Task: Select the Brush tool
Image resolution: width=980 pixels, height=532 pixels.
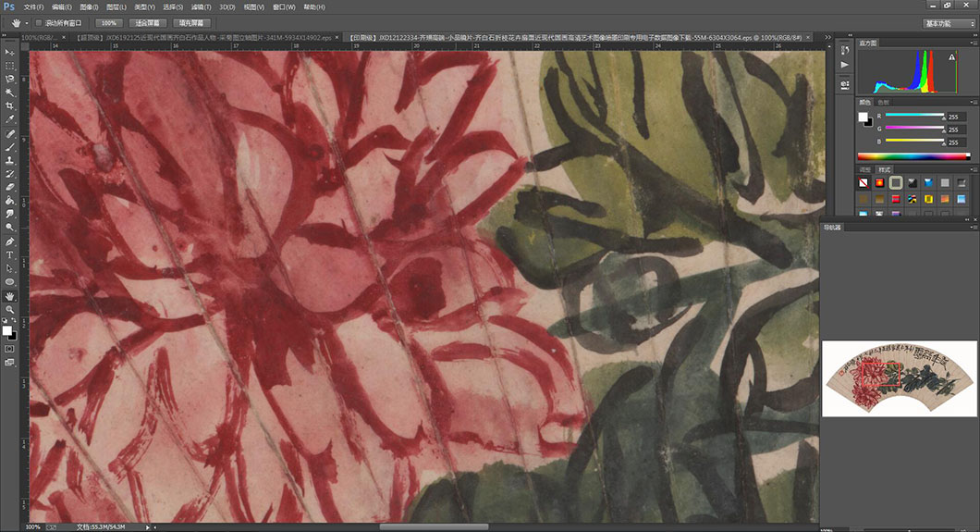Action: pyautogui.click(x=9, y=147)
